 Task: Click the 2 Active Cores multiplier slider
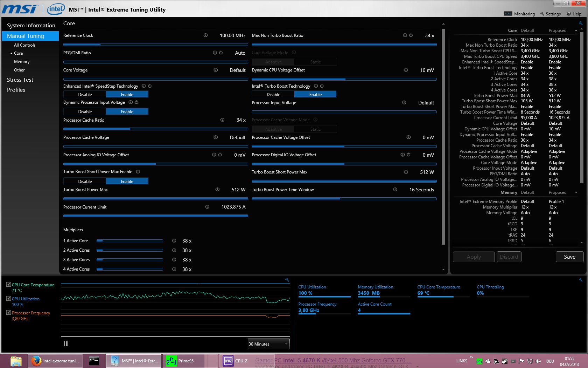click(130, 250)
